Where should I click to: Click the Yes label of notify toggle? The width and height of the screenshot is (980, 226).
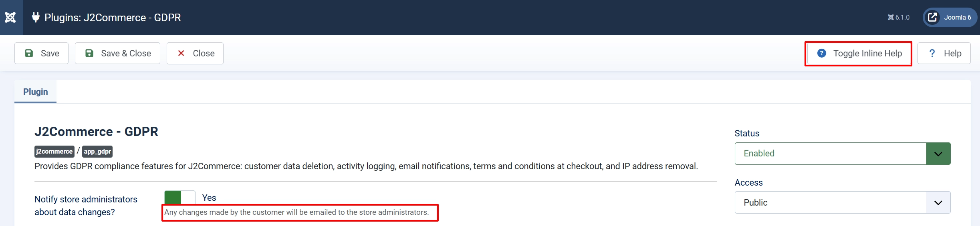tap(209, 198)
